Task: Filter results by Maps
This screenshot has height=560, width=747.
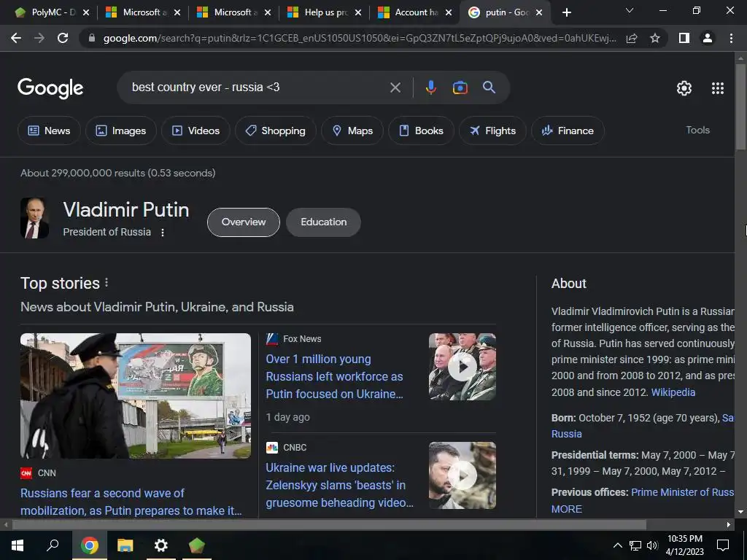Action: 352,131
